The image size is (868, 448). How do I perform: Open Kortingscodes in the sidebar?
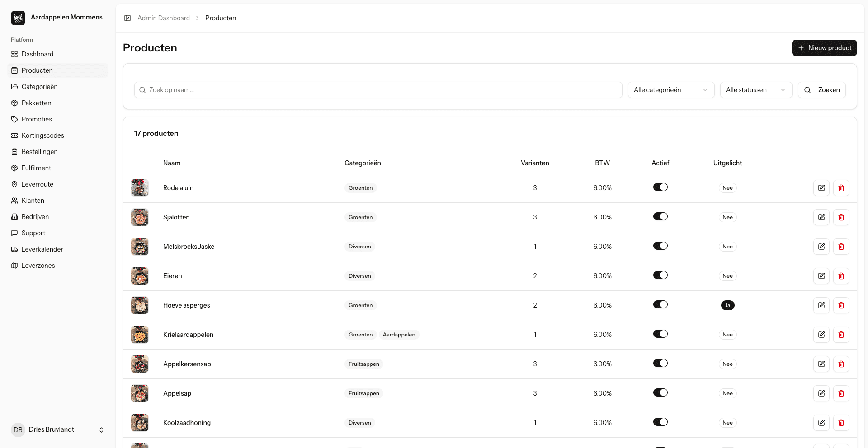[58, 135]
